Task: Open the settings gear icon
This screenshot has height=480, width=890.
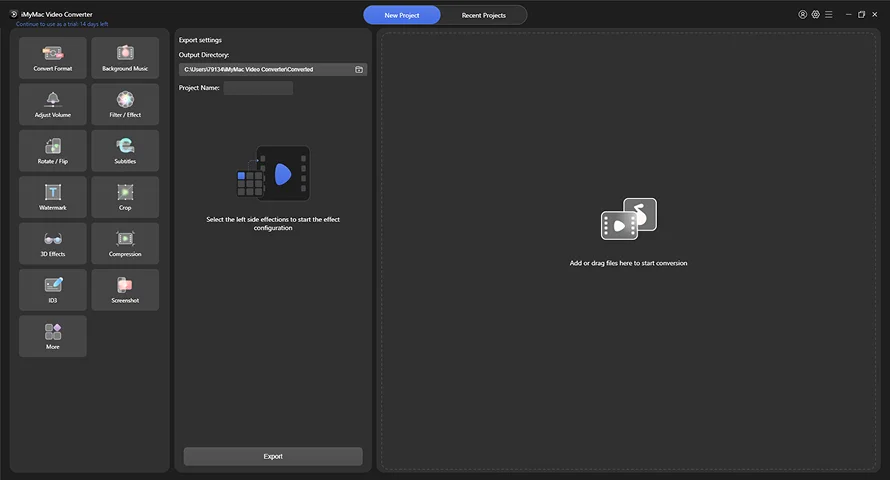Action: tap(816, 15)
